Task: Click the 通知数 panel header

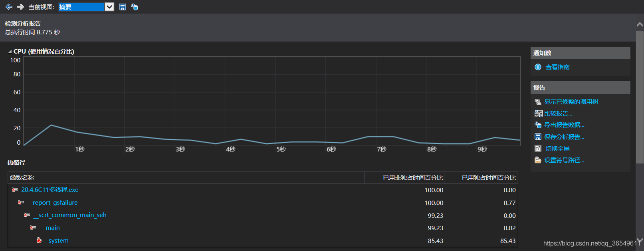Action: (x=581, y=53)
